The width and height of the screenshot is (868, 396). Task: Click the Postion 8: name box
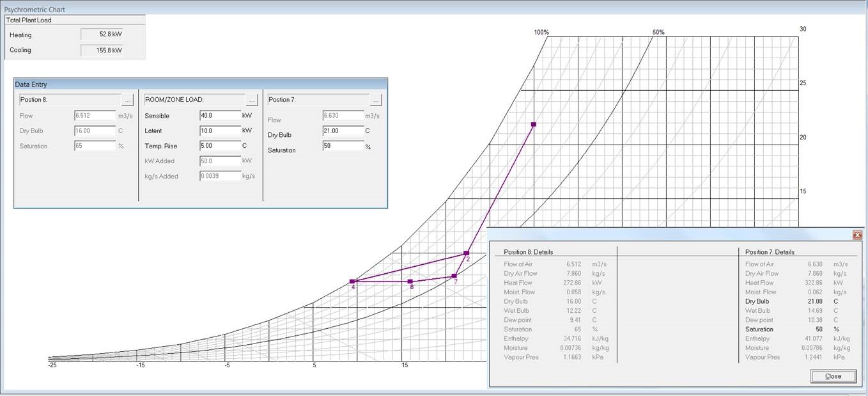(x=69, y=100)
